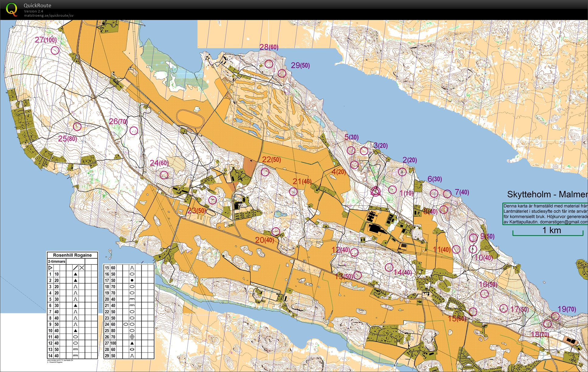
Task: Select control circle 22 (50)
Action: click(x=265, y=172)
